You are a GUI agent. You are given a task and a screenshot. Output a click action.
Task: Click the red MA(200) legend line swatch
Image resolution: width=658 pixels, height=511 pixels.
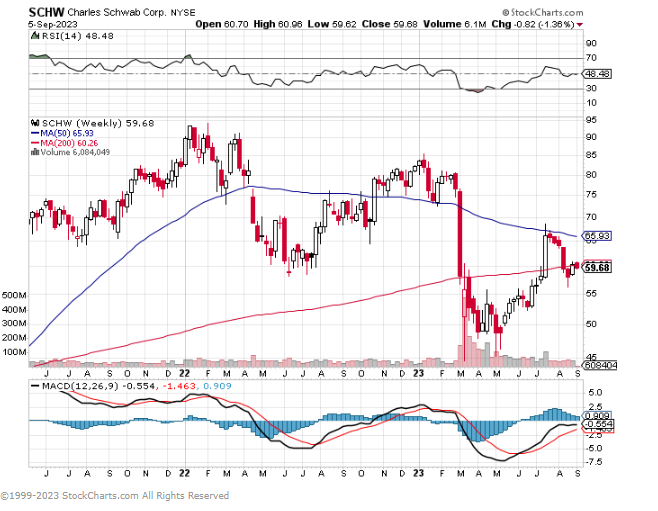pos(35,143)
